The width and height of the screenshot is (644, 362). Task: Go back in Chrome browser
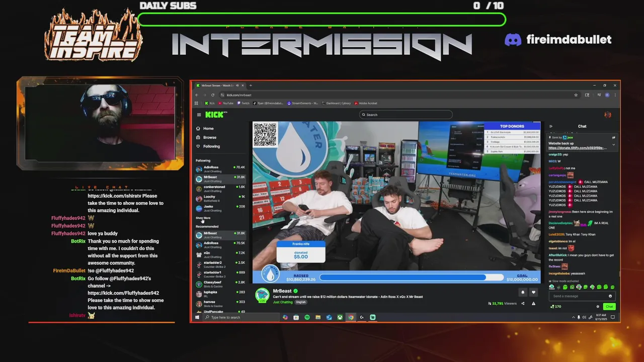coord(197,95)
